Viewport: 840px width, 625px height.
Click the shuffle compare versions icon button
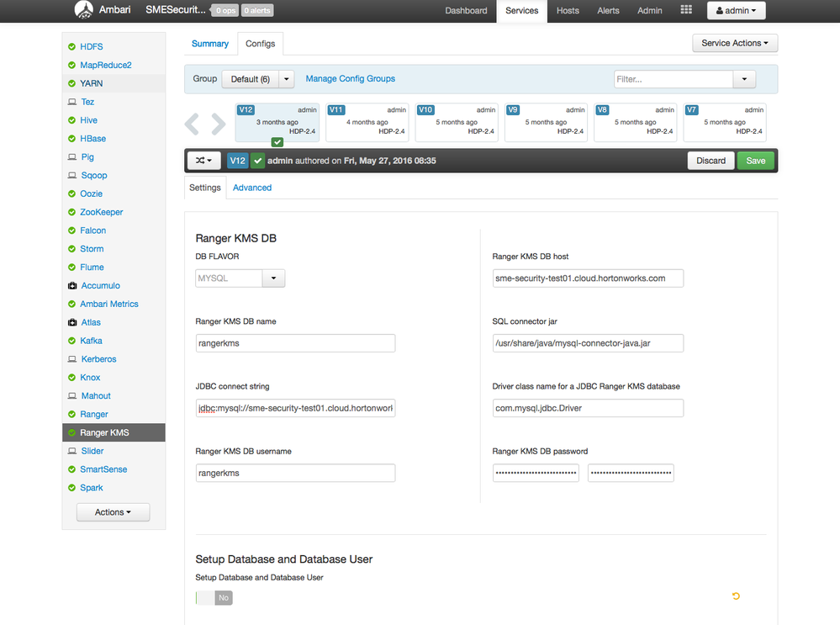click(x=203, y=161)
